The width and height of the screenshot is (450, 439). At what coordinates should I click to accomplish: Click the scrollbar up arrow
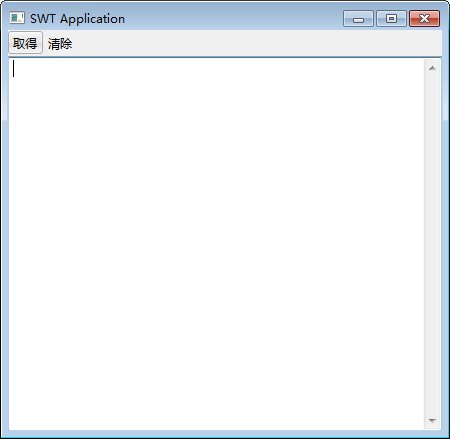[432, 68]
